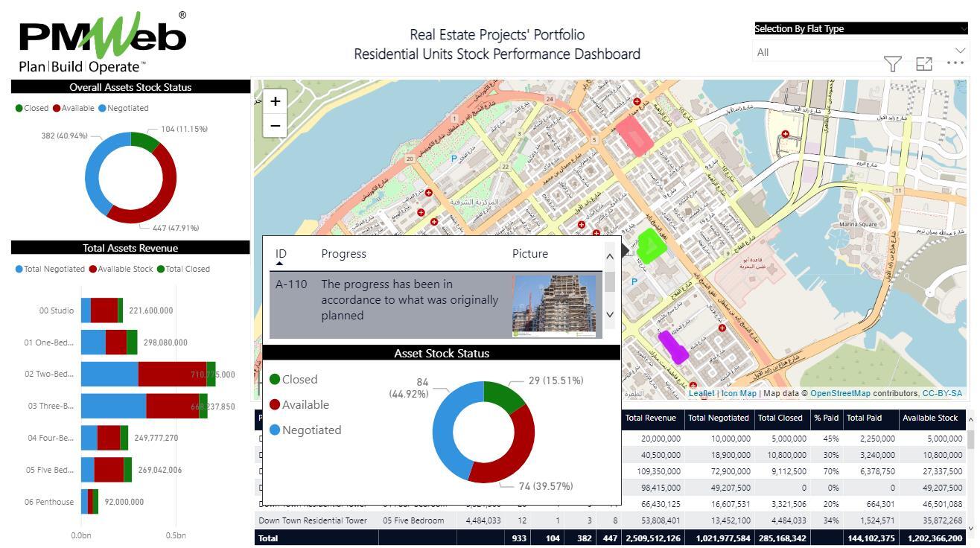This screenshot has height=548, width=980.
Task: Click the focus mode expand icon
Action: (924, 64)
